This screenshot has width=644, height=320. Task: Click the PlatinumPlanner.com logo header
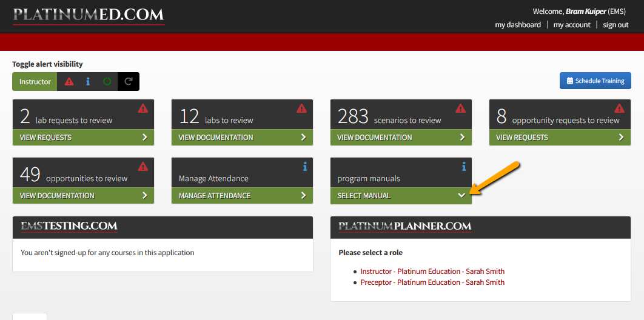tap(405, 226)
